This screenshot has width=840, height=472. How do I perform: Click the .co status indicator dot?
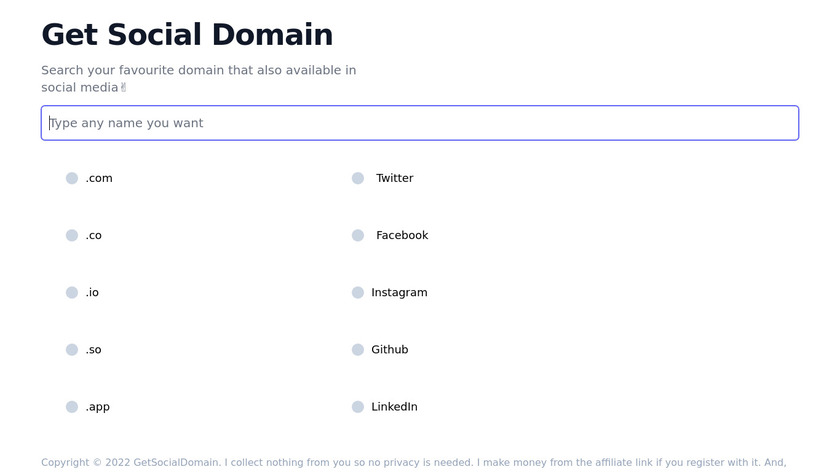(x=72, y=235)
